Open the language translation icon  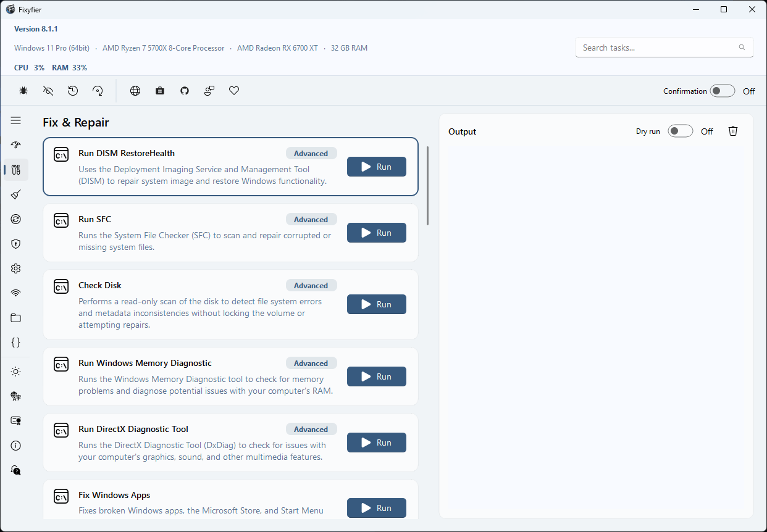pos(16,396)
